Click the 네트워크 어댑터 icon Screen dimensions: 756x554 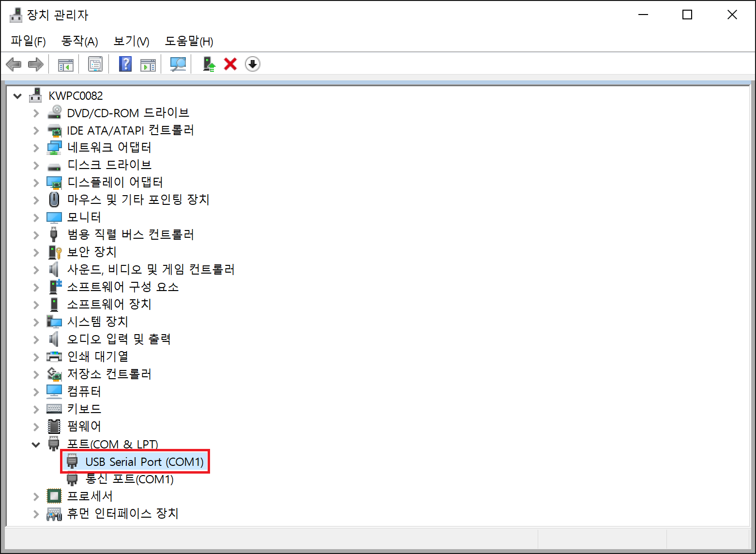point(54,148)
